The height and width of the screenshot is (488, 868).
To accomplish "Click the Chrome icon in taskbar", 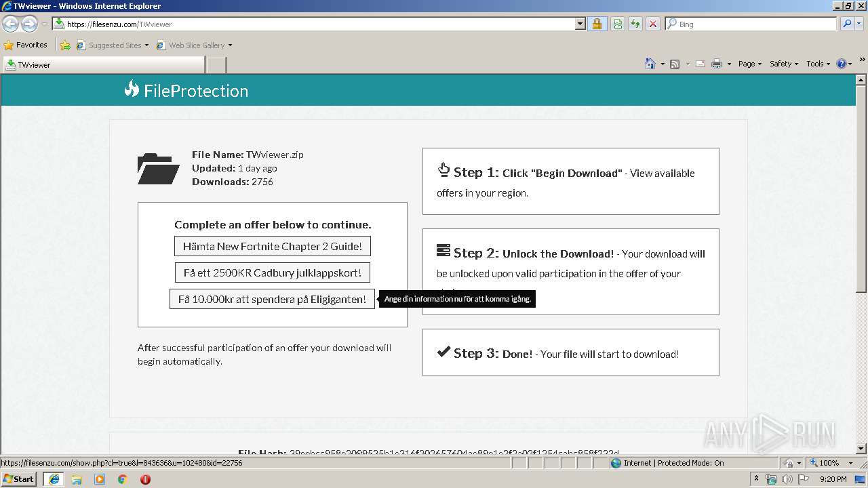I will coord(123,479).
